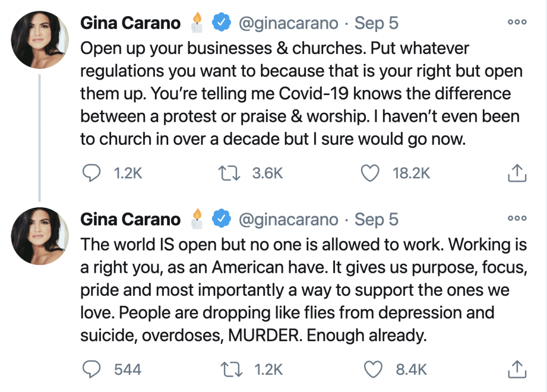Open the first tweet's profile picture
This screenshot has width=547, height=392.
point(40,40)
